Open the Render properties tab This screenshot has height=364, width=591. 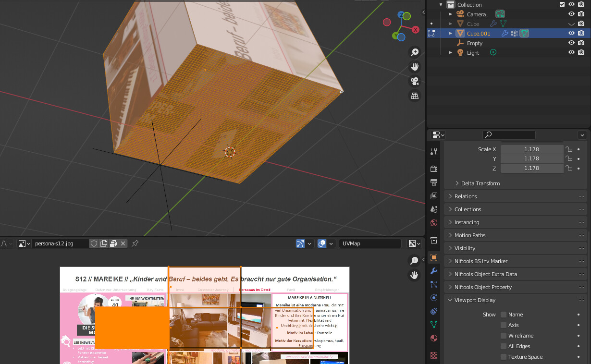tap(434, 169)
